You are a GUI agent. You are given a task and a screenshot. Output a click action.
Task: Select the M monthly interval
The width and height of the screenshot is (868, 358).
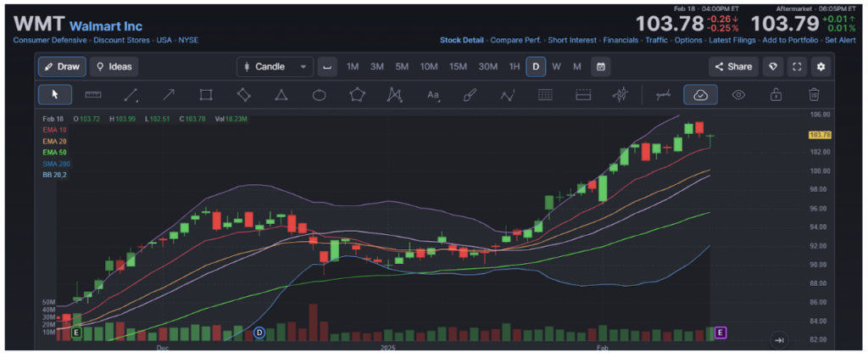click(576, 66)
